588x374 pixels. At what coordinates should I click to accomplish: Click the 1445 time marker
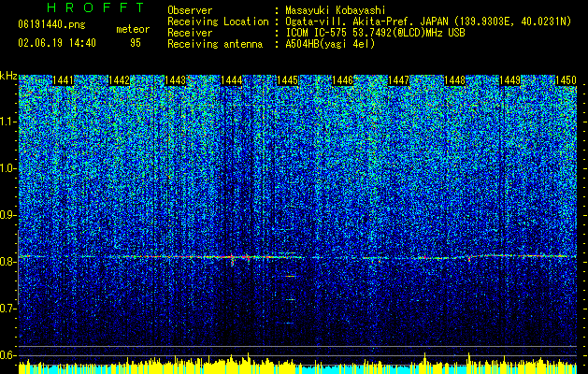(287, 80)
